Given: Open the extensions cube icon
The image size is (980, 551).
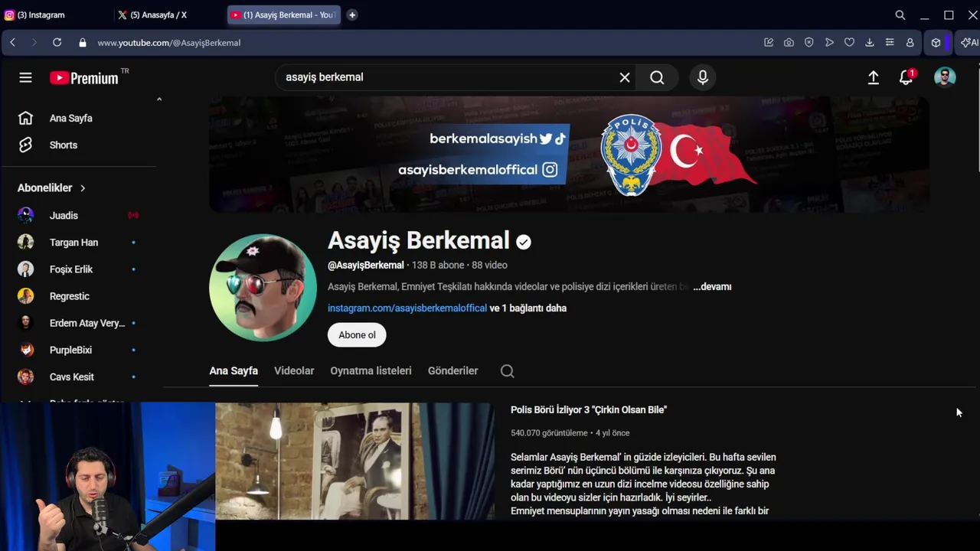Looking at the screenshot, I should 936,43.
